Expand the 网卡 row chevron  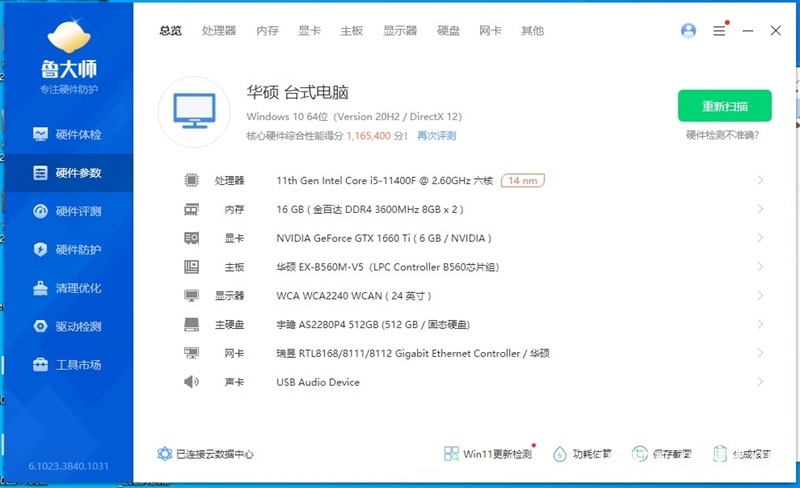coord(760,353)
